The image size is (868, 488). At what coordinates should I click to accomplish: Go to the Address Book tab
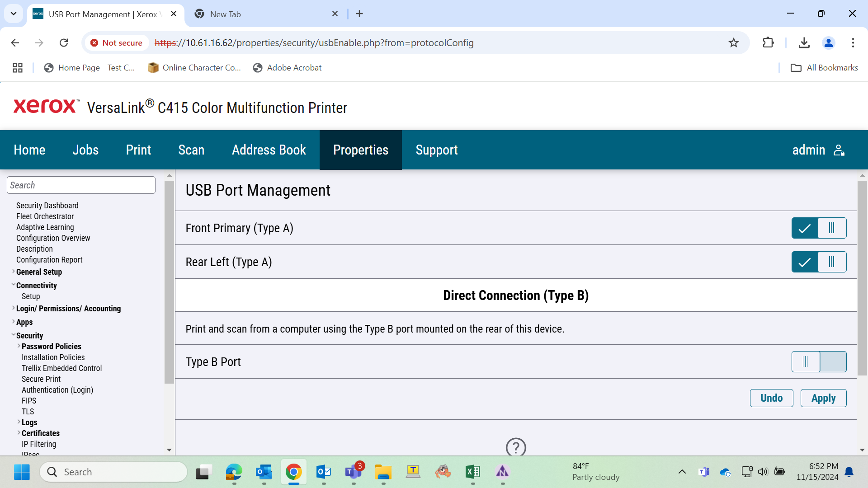pyautogui.click(x=269, y=150)
